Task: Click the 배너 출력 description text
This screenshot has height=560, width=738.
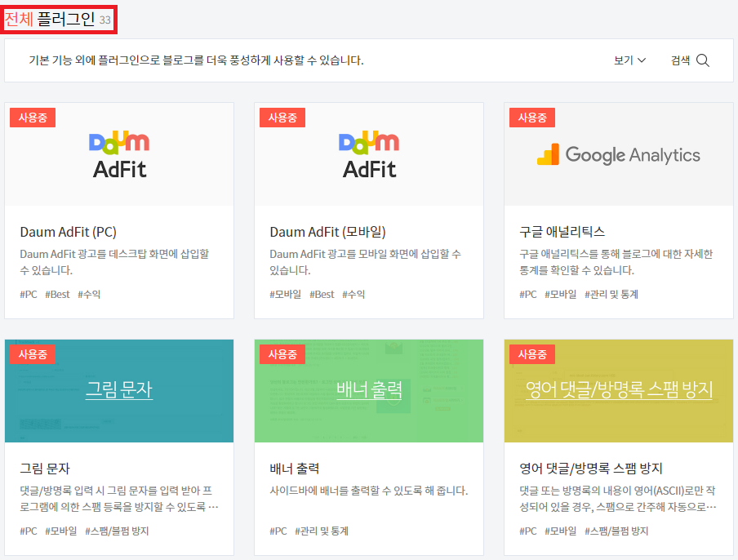Action: click(368, 491)
